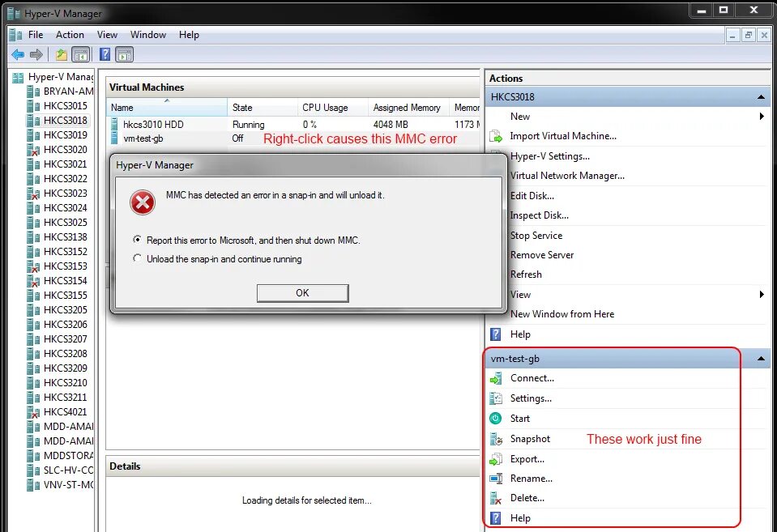Open the File menu
Screen dimensions: 777x532
(36, 35)
